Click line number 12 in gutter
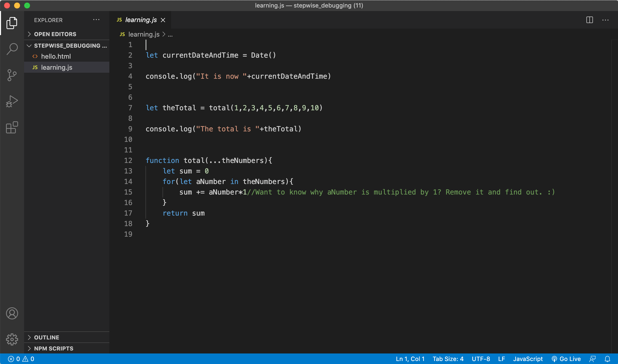This screenshot has width=618, height=364. pyautogui.click(x=128, y=160)
